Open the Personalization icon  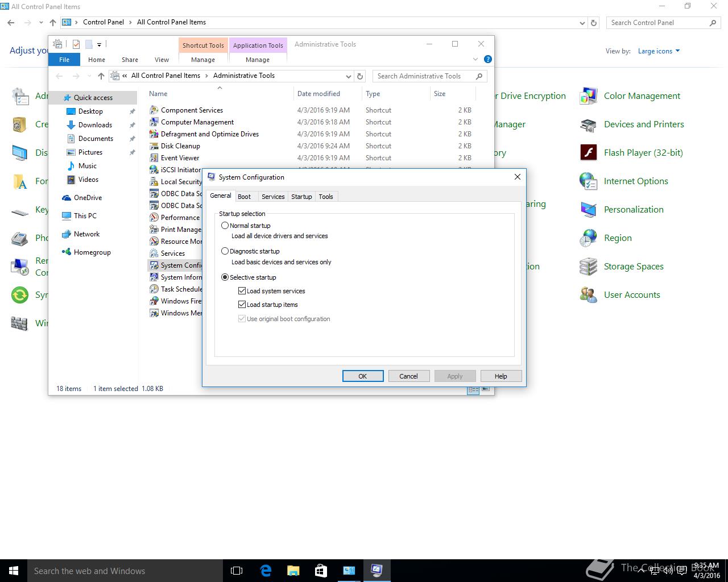click(x=588, y=210)
